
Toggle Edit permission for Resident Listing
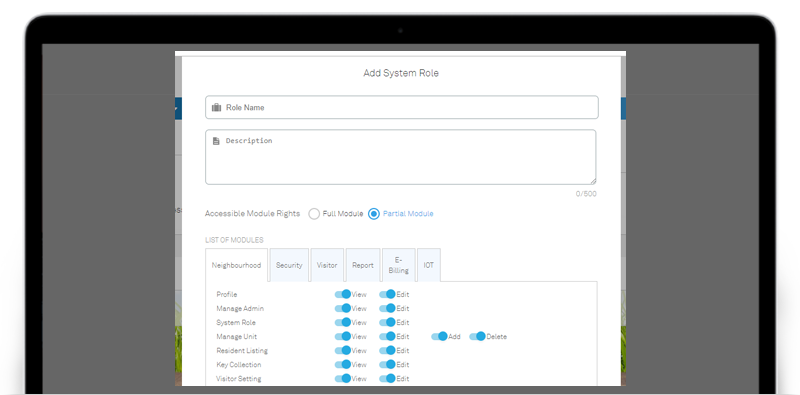[x=387, y=351]
